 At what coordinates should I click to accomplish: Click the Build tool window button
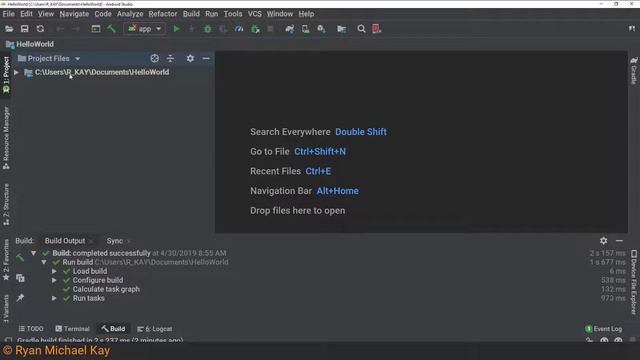pyautogui.click(x=113, y=329)
